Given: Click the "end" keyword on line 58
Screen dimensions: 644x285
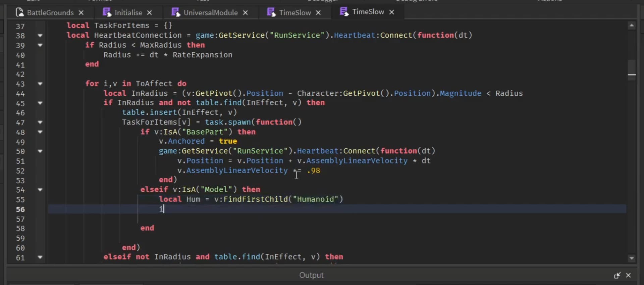Looking at the screenshot, I should click(x=147, y=228).
